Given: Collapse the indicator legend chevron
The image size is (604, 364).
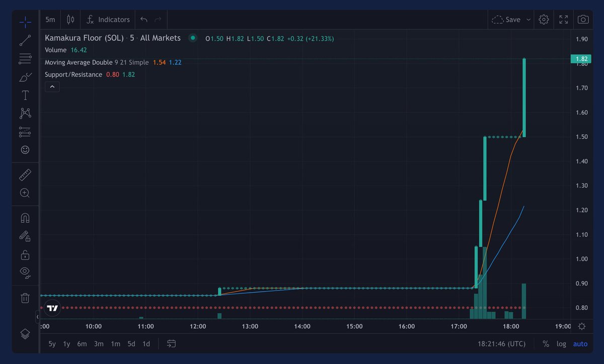Looking at the screenshot, I should click(52, 87).
